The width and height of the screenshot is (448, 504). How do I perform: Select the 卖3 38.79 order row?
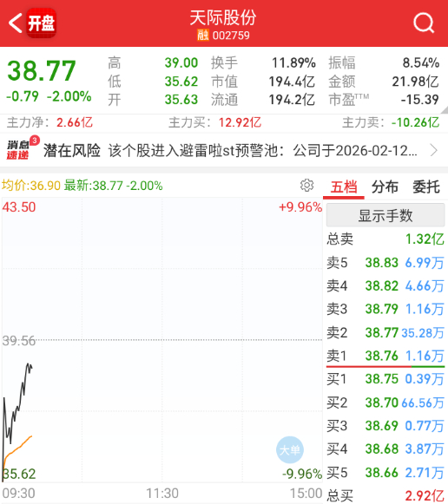(x=385, y=309)
